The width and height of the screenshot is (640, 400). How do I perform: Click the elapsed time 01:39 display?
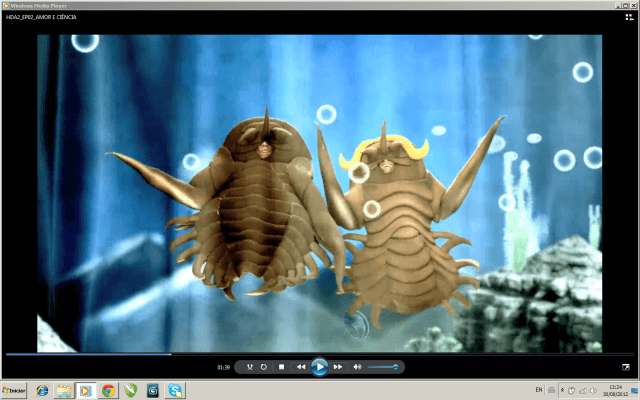(x=223, y=368)
